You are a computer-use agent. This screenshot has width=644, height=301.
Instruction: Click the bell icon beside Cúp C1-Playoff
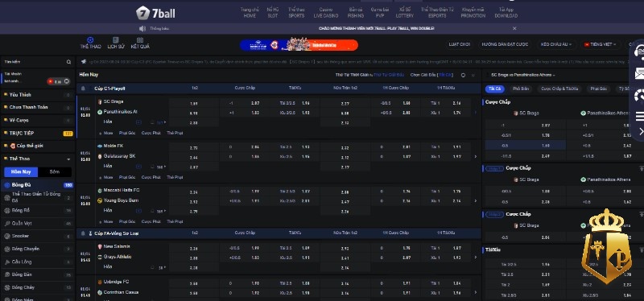(x=84, y=89)
